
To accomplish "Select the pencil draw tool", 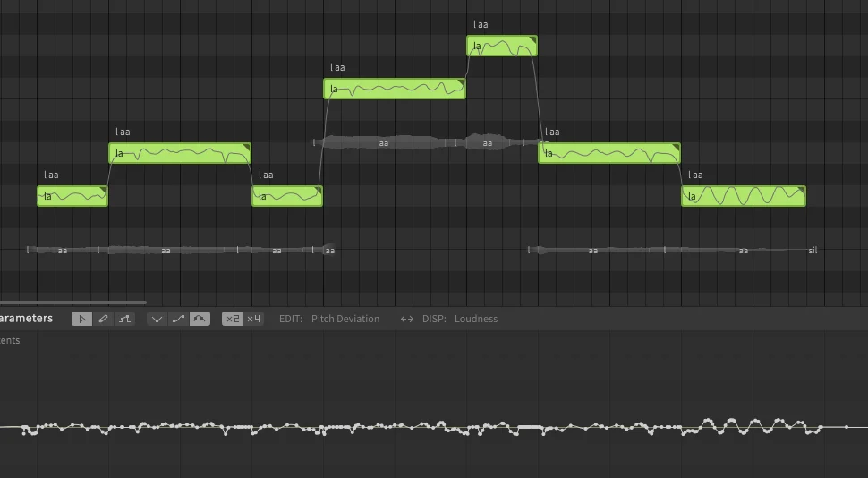I will pyautogui.click(x=103, y=319).
